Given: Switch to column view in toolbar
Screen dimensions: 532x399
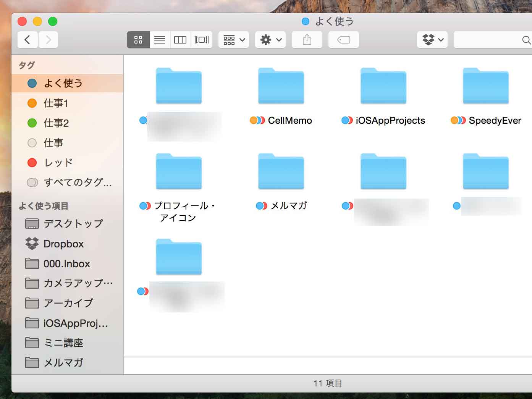Looking at the screenshot, I should pyautogui.click(x=180, y=40).
